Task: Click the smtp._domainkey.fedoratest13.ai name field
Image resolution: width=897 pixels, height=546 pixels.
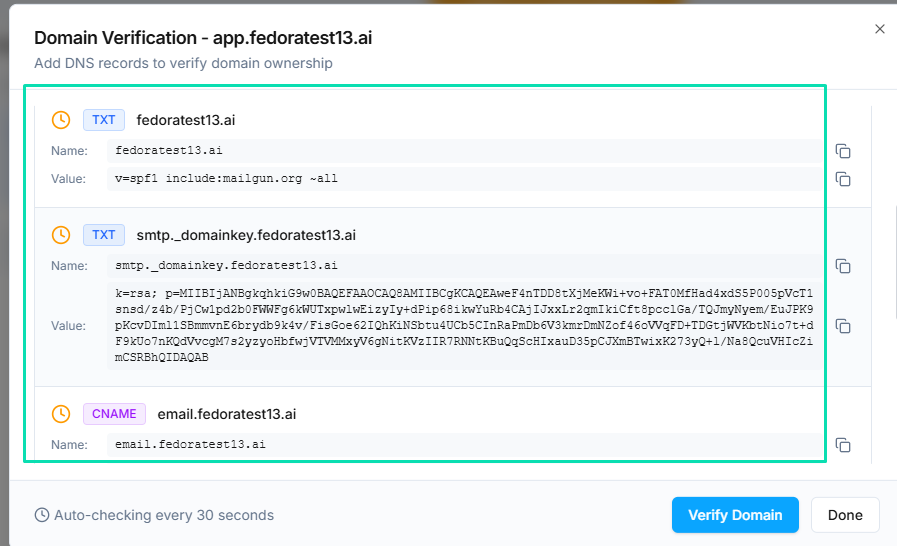Action: pyautogui.click(x=464, y=266)
